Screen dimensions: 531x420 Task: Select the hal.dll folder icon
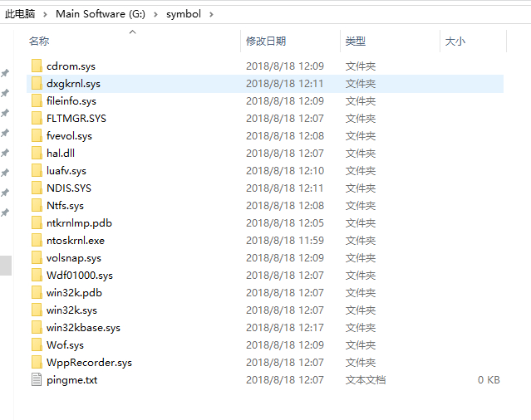click(x=36, y=153)
